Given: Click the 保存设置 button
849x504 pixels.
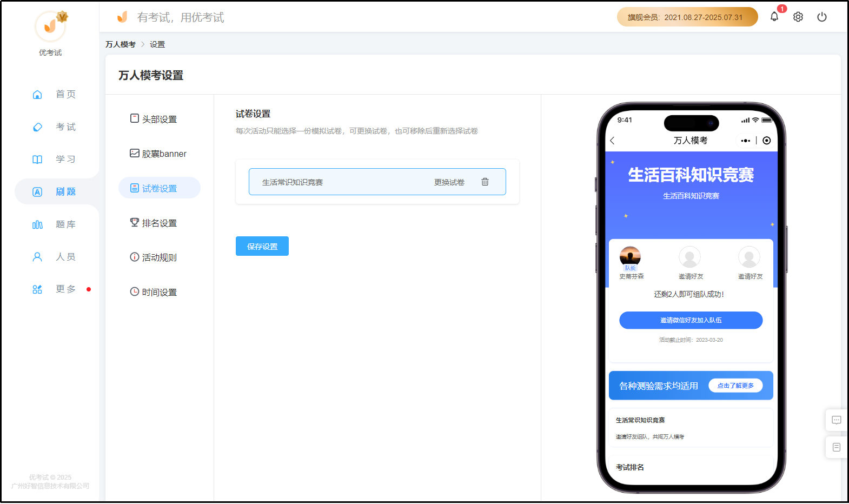Looking at the screenshot, I should coord(262,246).
